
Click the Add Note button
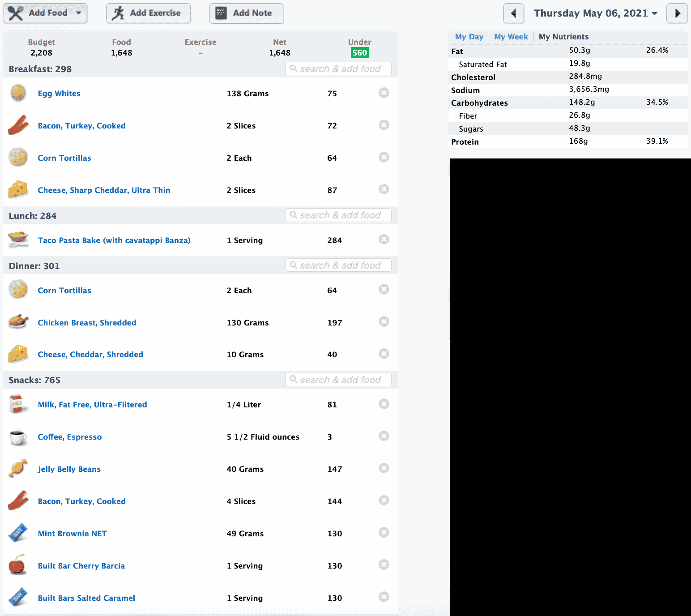[x=246, y=13]
